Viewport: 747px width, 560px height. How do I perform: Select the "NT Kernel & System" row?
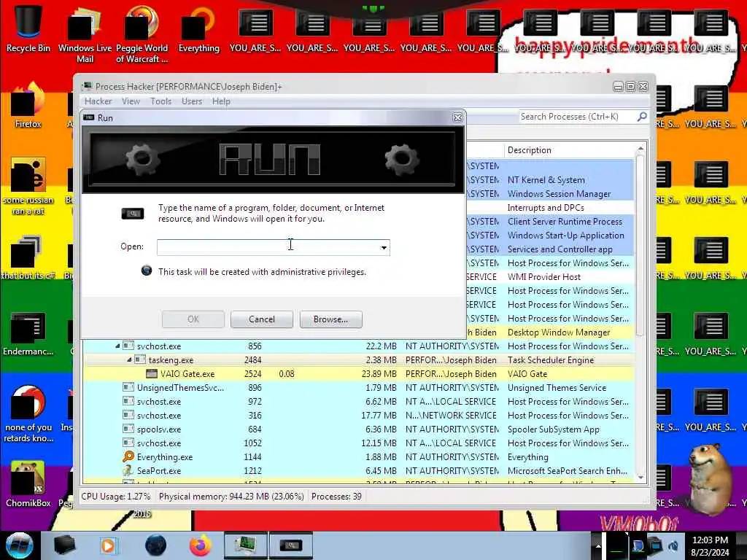pyautogui.click(x=550, y=180)
